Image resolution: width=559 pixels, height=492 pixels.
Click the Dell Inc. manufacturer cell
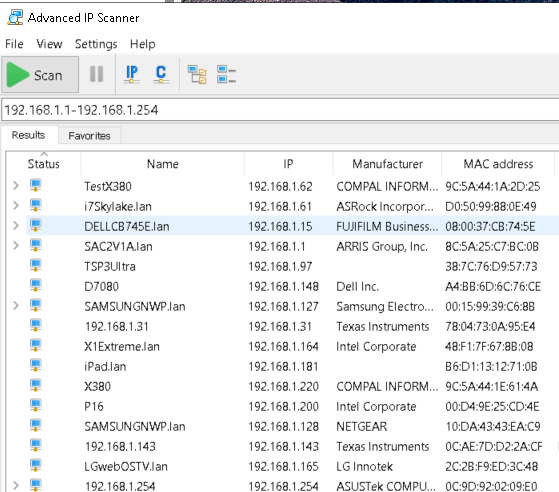[358, 286]
